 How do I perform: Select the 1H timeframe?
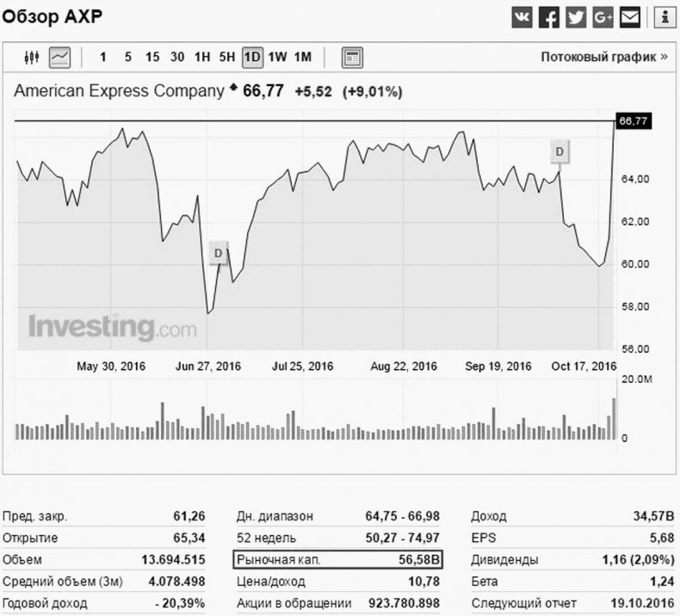pos(202,58)
